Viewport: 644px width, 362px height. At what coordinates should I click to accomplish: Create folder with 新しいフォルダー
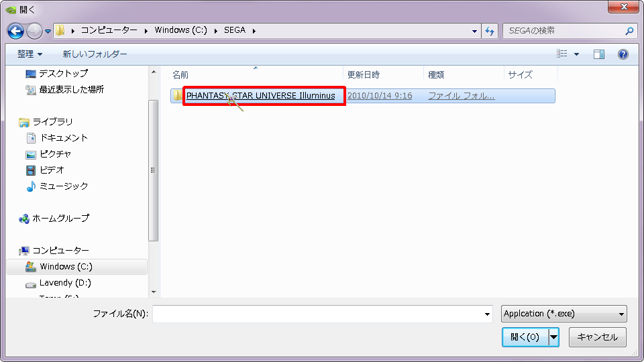pyautogui.click(x=95, y=54)
